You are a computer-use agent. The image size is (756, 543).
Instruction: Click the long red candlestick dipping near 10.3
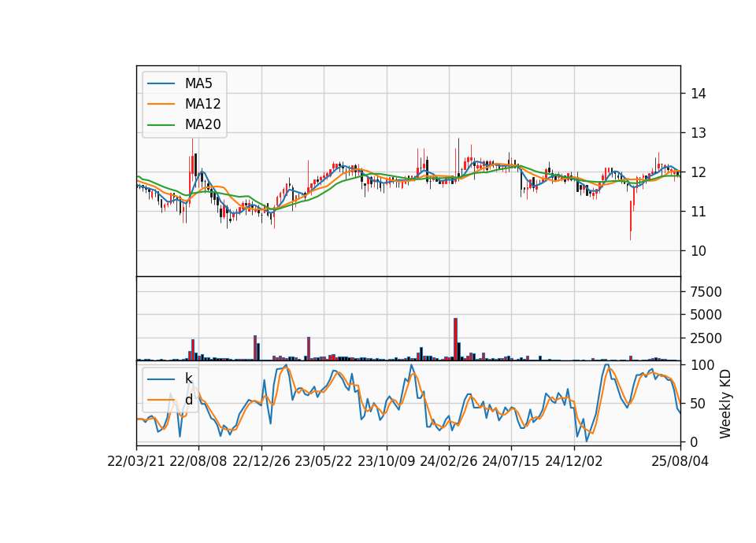coord(631,220)
